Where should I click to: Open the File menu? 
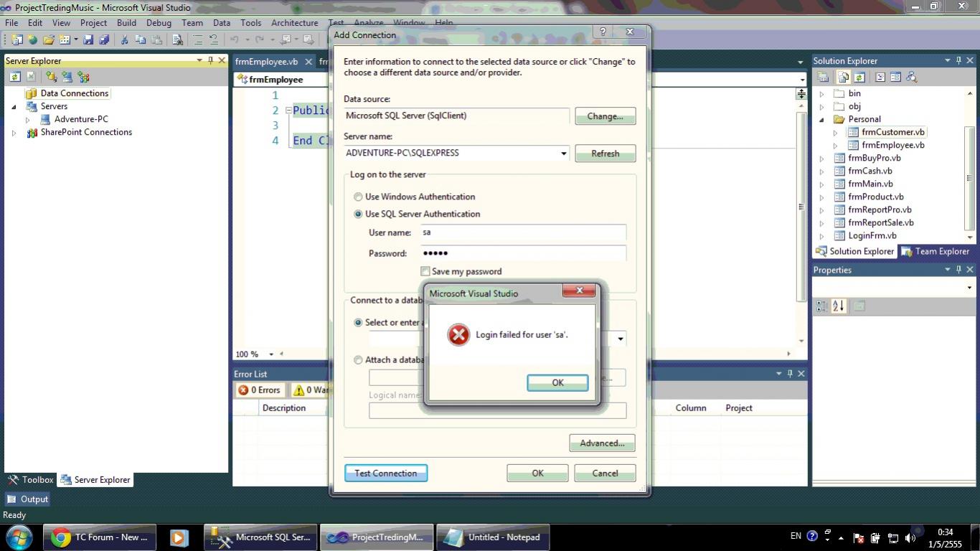tap(11, 23)
